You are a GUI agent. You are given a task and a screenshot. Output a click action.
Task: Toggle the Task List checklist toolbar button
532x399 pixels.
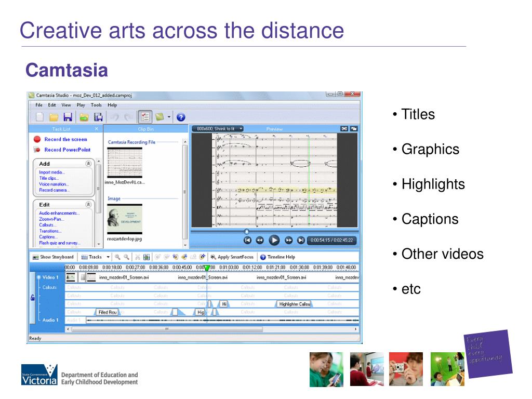[145, 117]
